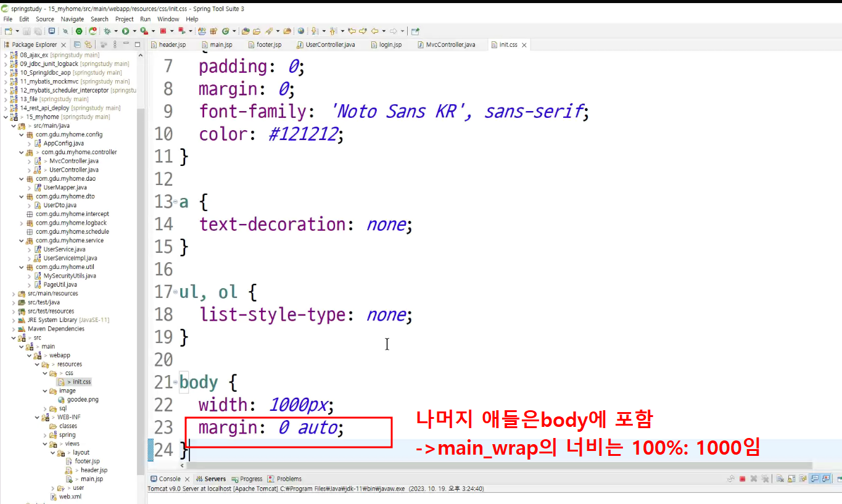This screenshot has height=504, width=842.
Task: Select JRE System Library node
Action: tap(68, 320)
